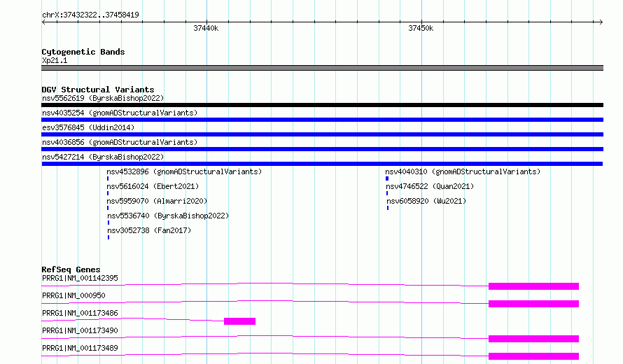Select the blue nsv4036856 variant bar
The height and width of the screenshot is (364, 623).
pyautogui.click(x=322, y=149)
